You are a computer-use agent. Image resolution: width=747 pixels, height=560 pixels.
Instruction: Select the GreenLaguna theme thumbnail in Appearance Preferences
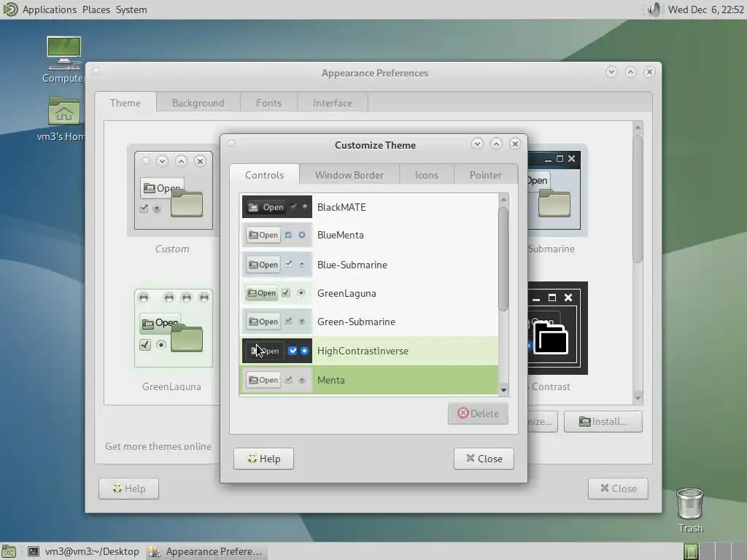pos(172,329)
